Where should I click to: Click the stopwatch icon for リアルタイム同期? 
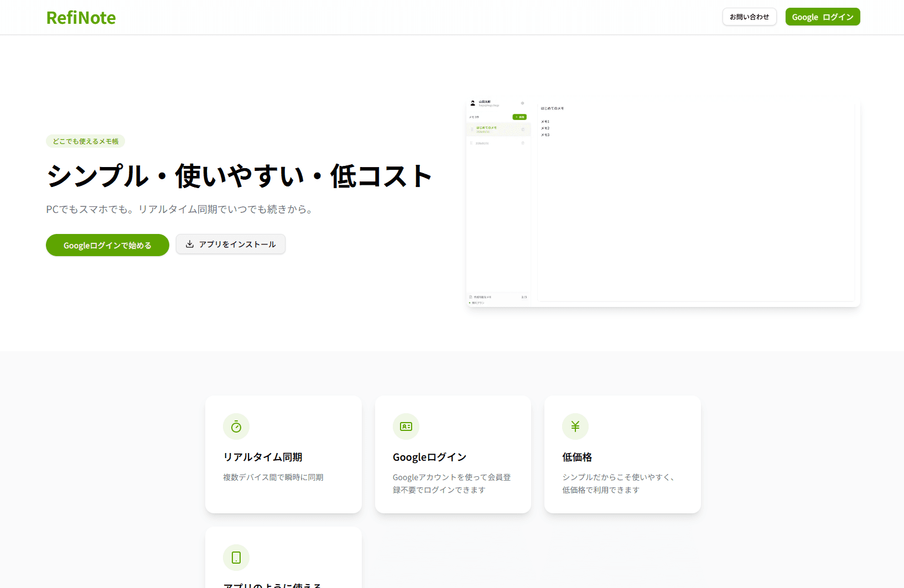(x=236, y=426)
